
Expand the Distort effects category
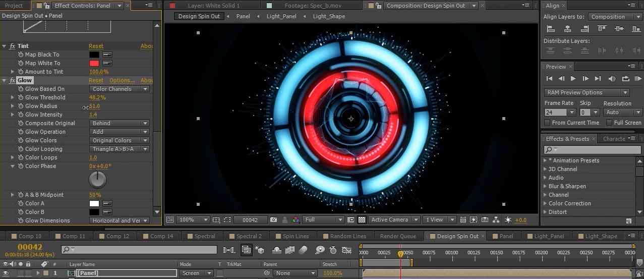[x=545, y=212]
